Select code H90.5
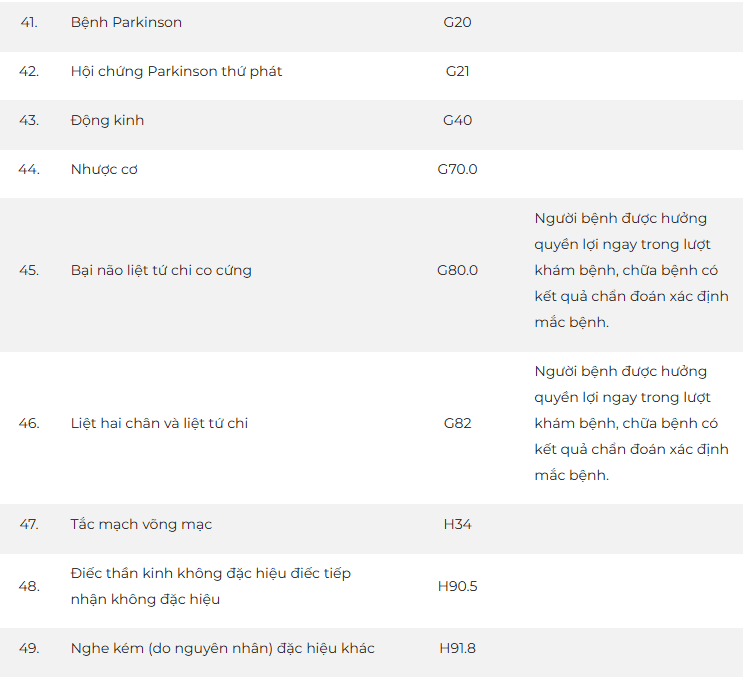Viewport: 743px width, 677px height. (457, 586)
